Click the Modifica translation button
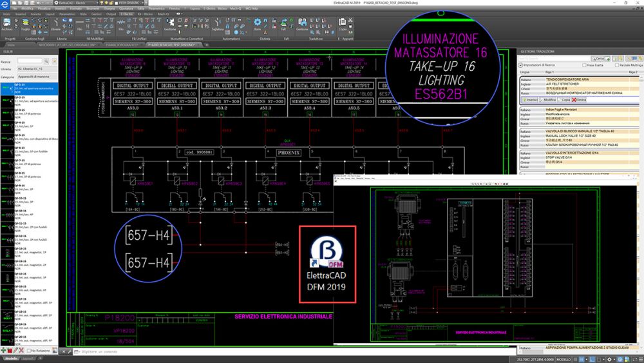The image size is (644, 363). [x=548, y=100]
